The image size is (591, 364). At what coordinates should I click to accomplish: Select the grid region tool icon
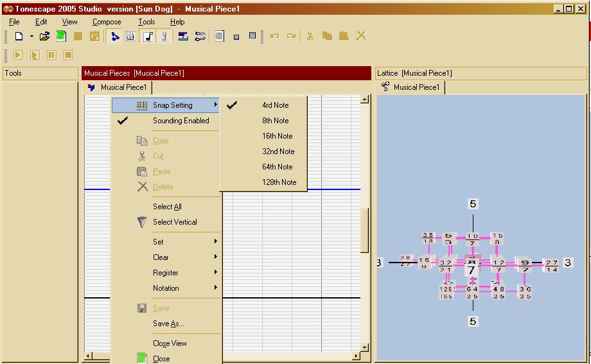pos(130,36)
